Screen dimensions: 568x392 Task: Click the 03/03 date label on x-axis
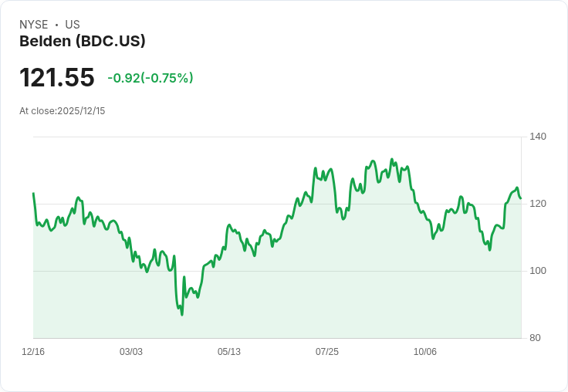pyautogui.click(x=131, y=351)
